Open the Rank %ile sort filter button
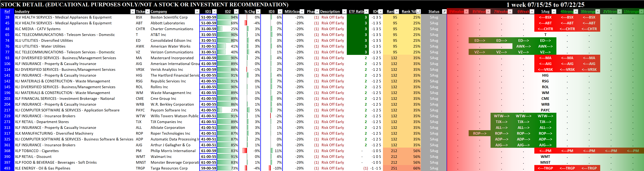 pyautogui.click(x=418, y=11)
